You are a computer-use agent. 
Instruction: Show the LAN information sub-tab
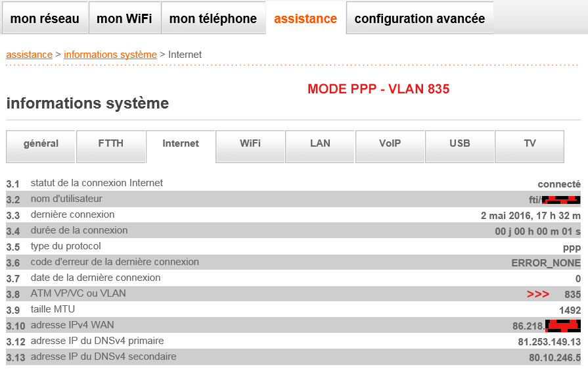coord(320,143)
